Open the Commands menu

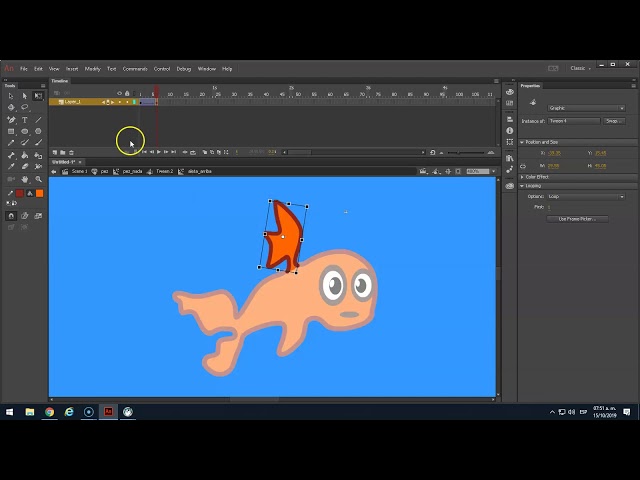pyautogui.click(x=135, y=69)
